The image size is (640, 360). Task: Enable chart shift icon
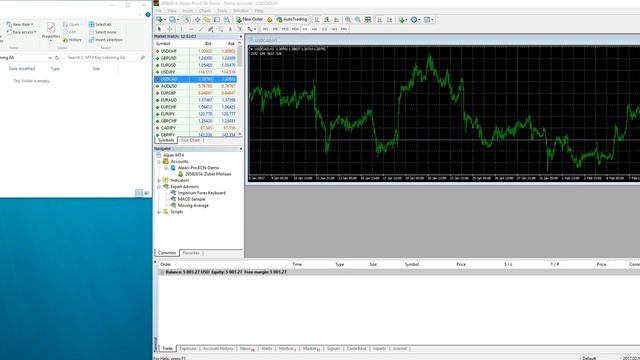[x=390, y=20]
